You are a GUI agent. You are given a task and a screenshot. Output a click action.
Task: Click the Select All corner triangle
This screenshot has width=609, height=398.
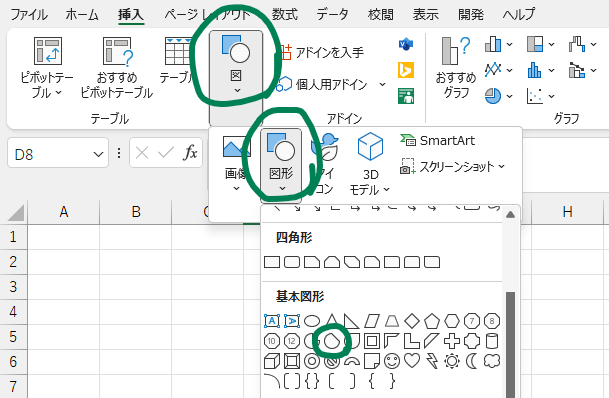[15, 212]
